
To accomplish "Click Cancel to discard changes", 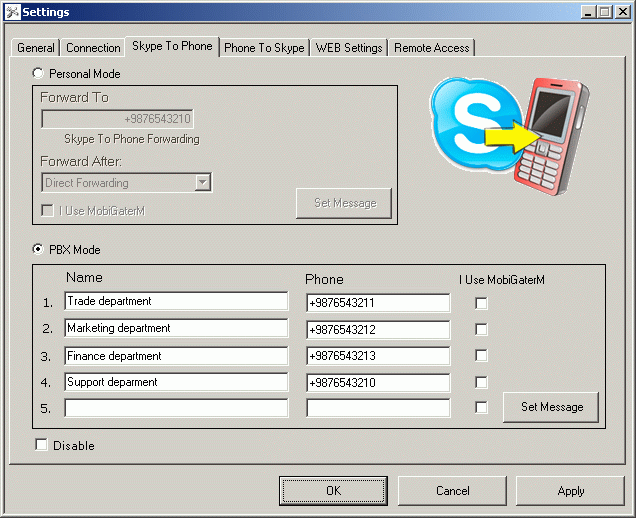I will (x=452, y=491).
